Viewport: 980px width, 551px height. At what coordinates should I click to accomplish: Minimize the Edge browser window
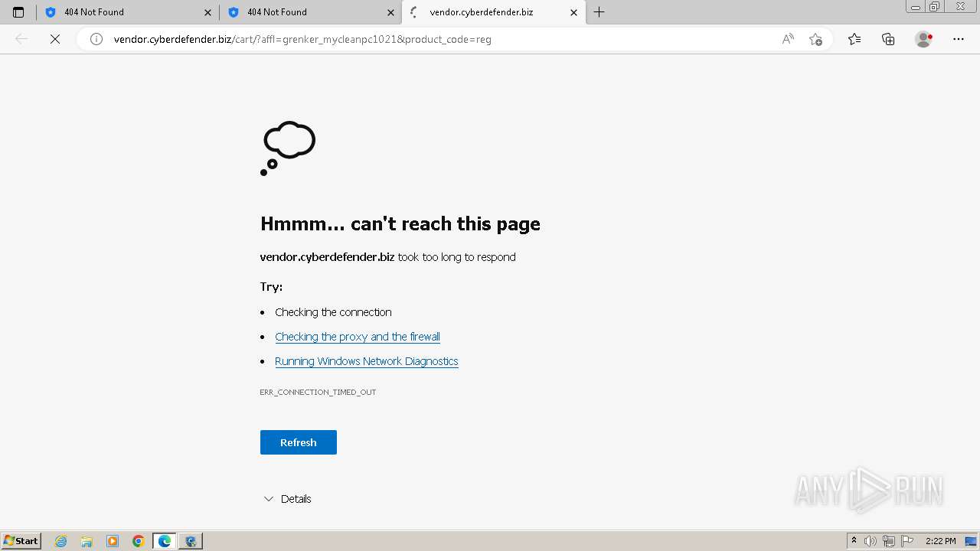(x=916, y=7)
